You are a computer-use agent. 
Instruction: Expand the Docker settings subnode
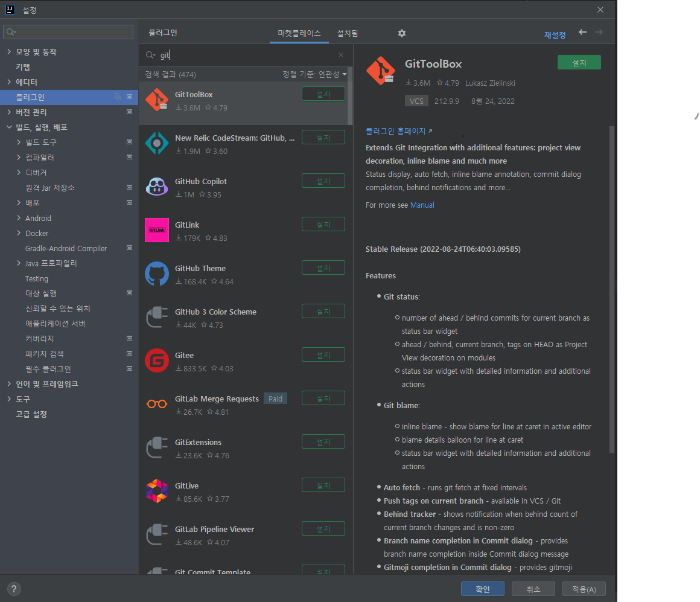18,233
